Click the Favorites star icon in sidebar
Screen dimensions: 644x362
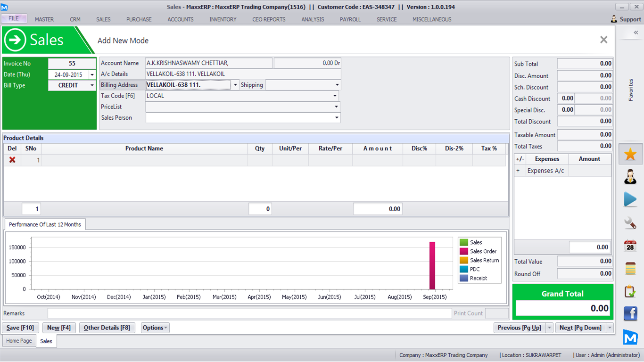630,155
